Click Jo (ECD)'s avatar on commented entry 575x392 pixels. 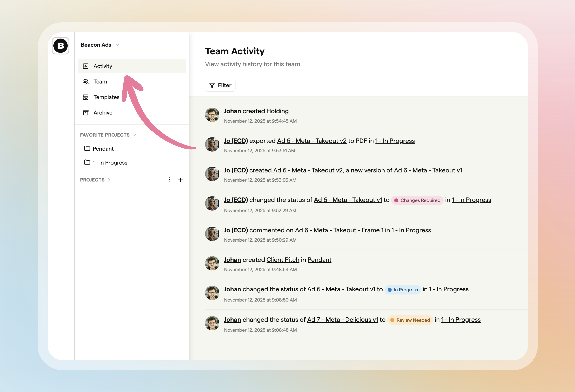click(x=212, y=234)
